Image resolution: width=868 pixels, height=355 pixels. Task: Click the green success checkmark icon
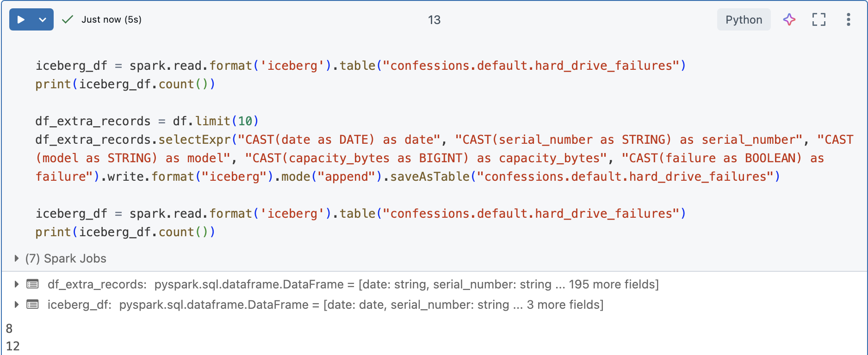tap(68, 19)
